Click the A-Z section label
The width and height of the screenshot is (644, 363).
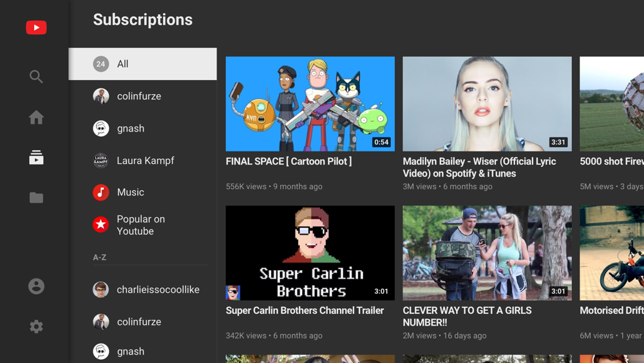[99, 257]
